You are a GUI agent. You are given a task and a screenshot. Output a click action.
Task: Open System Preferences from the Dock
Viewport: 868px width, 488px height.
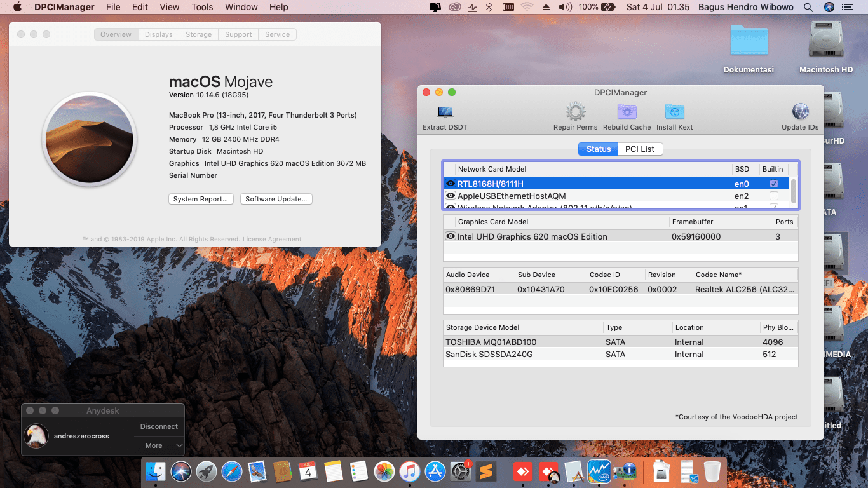(460, 470)
